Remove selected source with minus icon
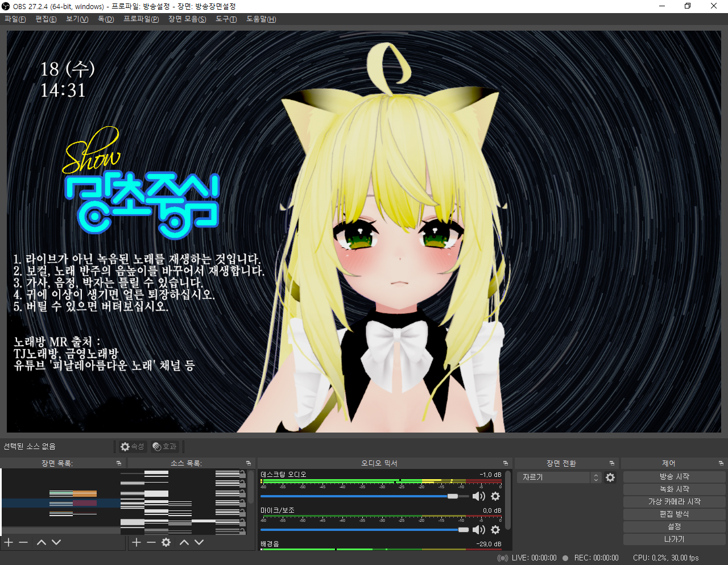This screenshot has height=565, width=728. 151,542
